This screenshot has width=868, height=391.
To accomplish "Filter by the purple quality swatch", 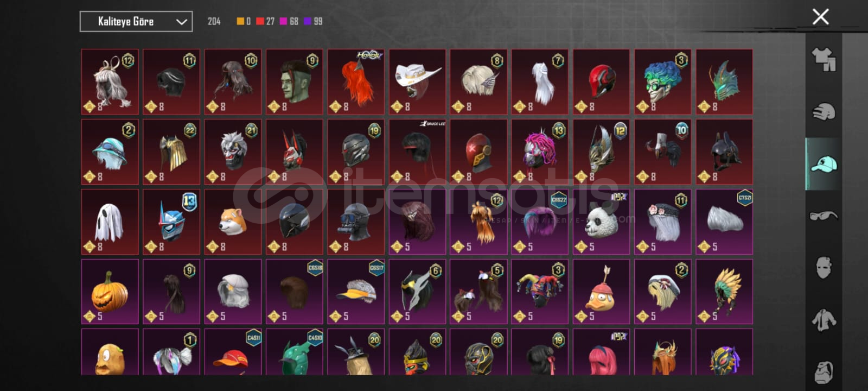I will pyautogui.click(x=308, y=21).
